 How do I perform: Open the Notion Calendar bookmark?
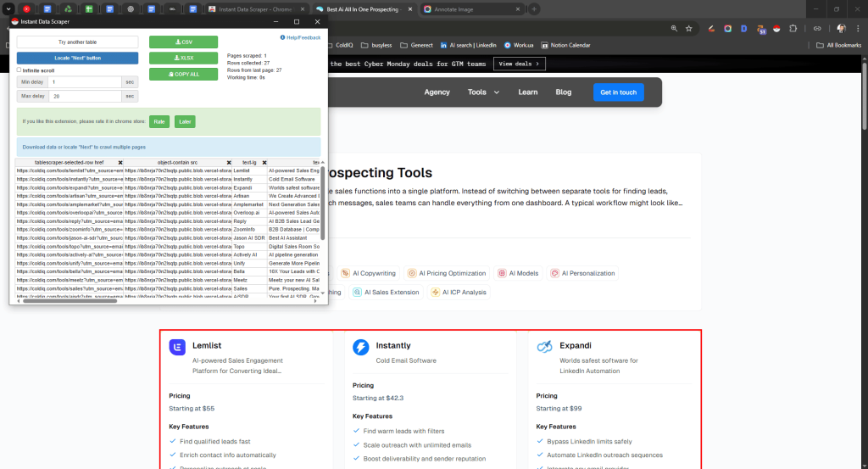coord(565,46)
